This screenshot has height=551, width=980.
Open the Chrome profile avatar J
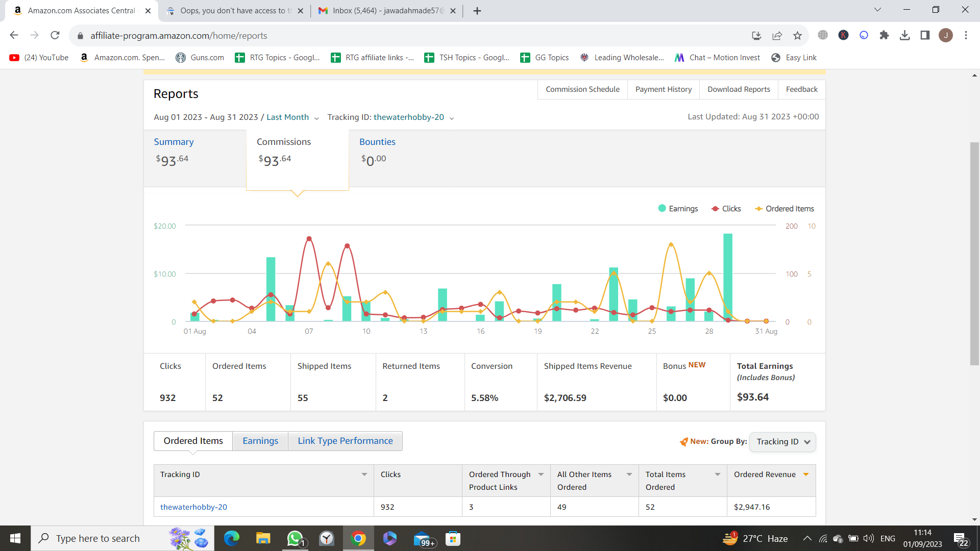click(x=945, y=35)
